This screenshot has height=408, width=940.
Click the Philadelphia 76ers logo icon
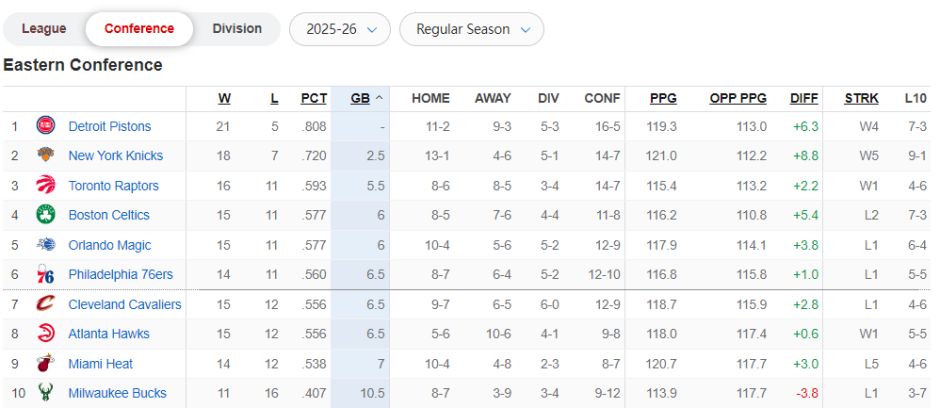(x=46, y=274)
